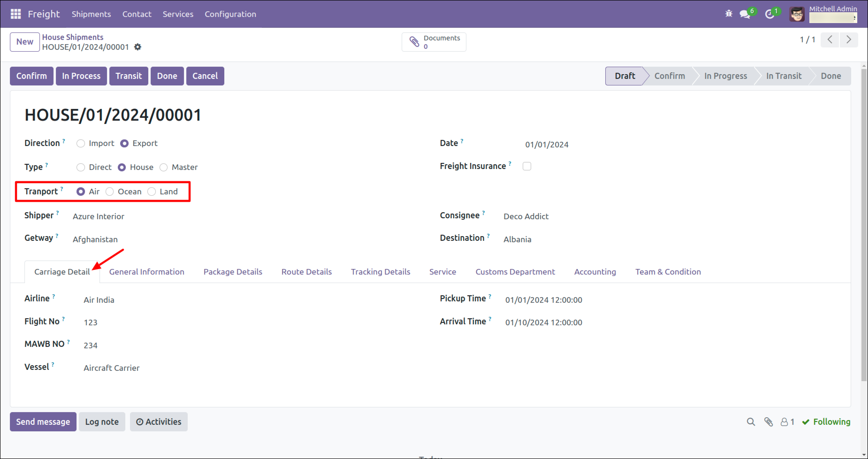The image size is (868, 459).
Task: Open Documents paperclip smart button
Action: click(434, 42)
